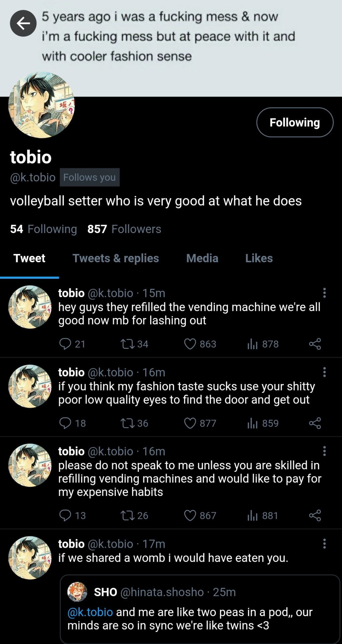This screenshot has width=342, height=644.
Task: Like the vending machine refilled tweet
Action: coord(190,344)
